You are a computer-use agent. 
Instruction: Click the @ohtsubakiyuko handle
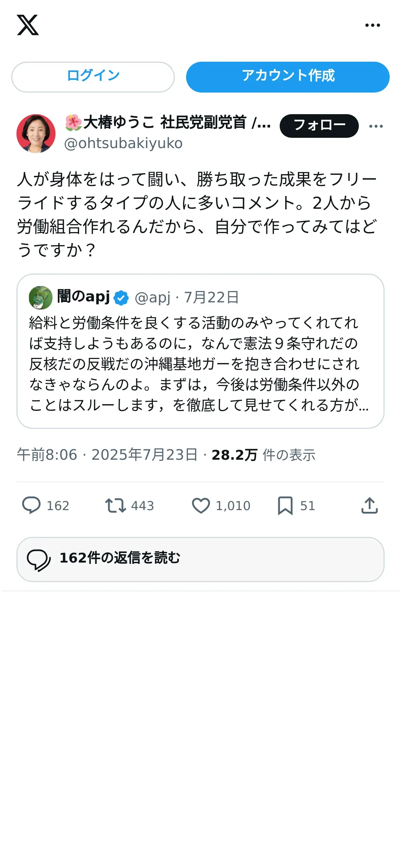tap(123, 143)
